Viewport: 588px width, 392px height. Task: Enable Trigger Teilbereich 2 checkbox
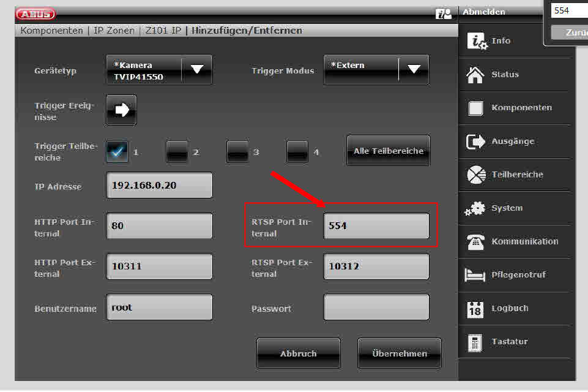177,151
